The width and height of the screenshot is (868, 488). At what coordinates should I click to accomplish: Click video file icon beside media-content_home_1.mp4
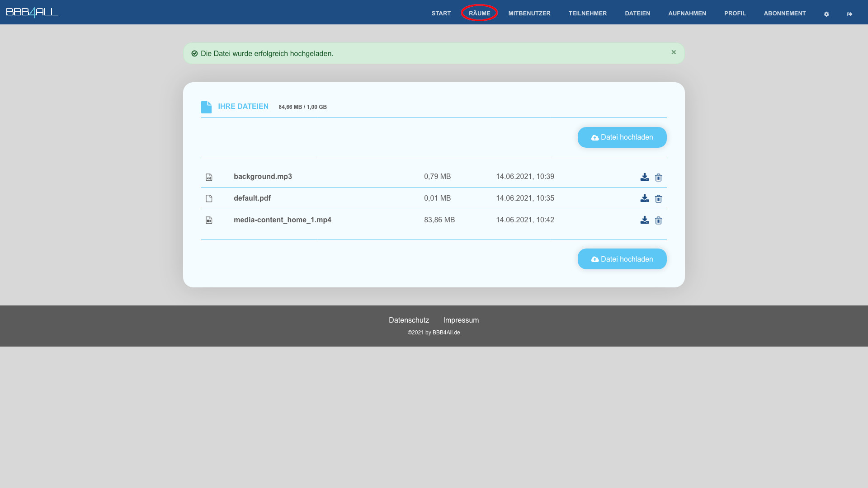click(x=209, y=221)
